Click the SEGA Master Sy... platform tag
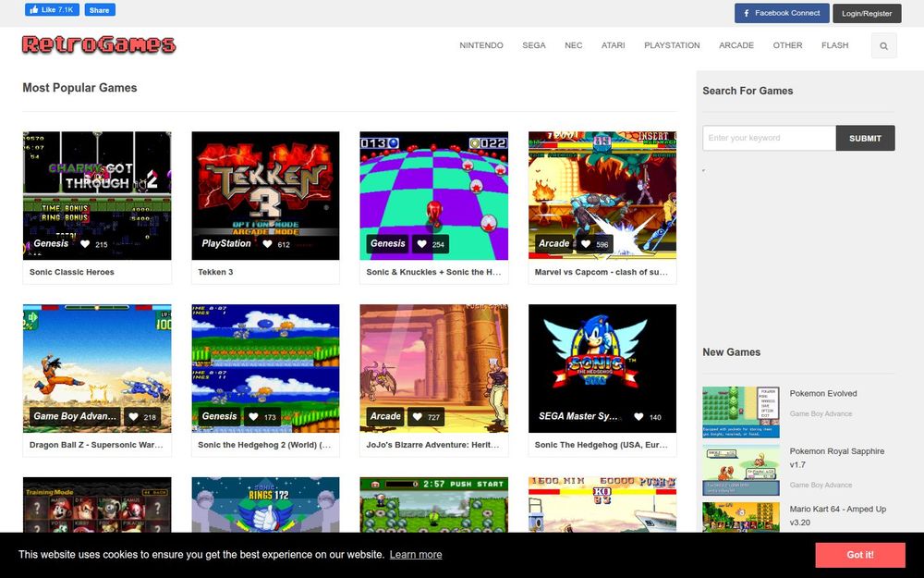924x578 pixels. coord(578,416)
